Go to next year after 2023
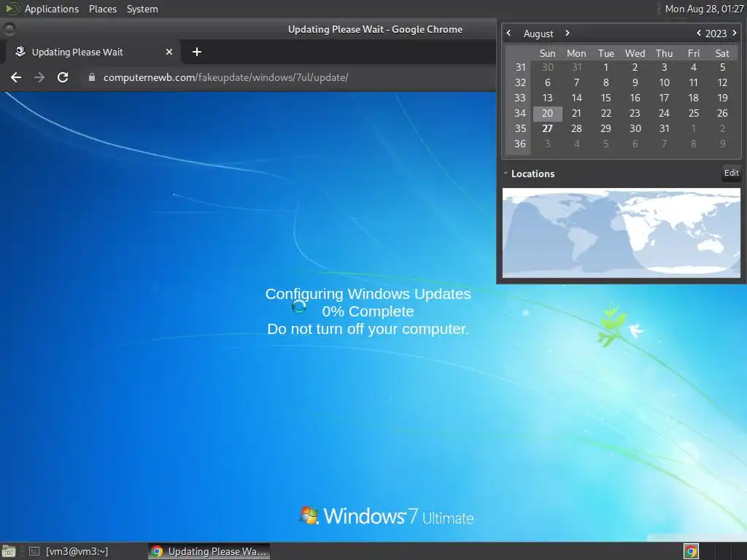Screen dimensions: 747x560 point(734,33)
